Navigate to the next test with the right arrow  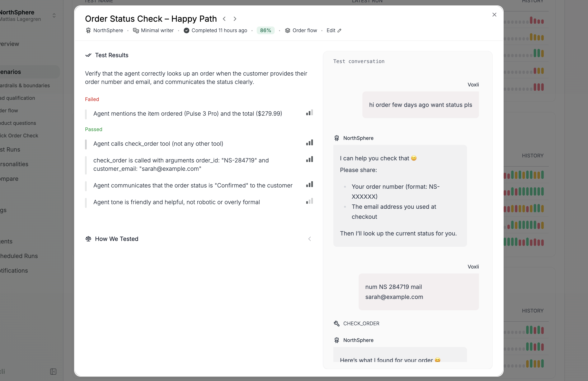(235, 19)
